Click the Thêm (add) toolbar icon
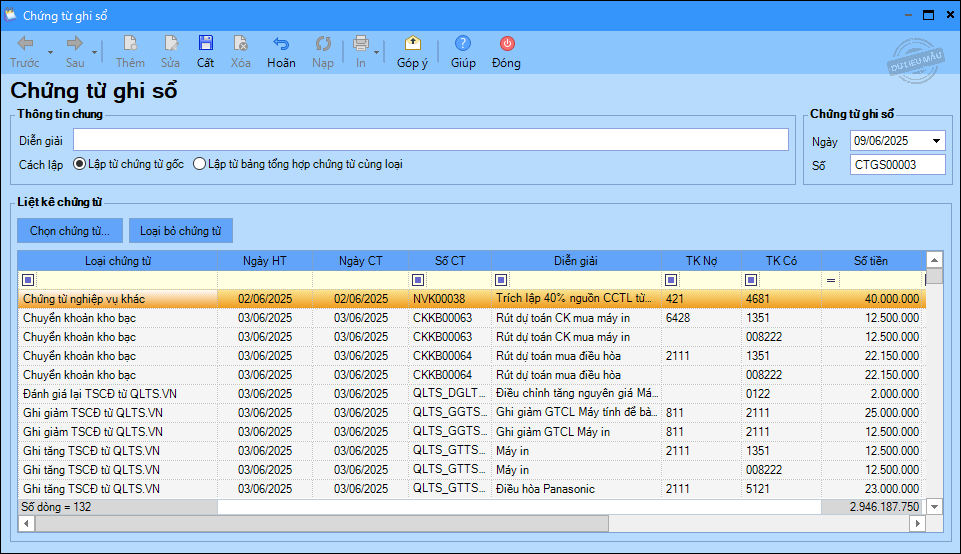The height and width of the screenshot is (554, 961). click(x=130, y=52)
